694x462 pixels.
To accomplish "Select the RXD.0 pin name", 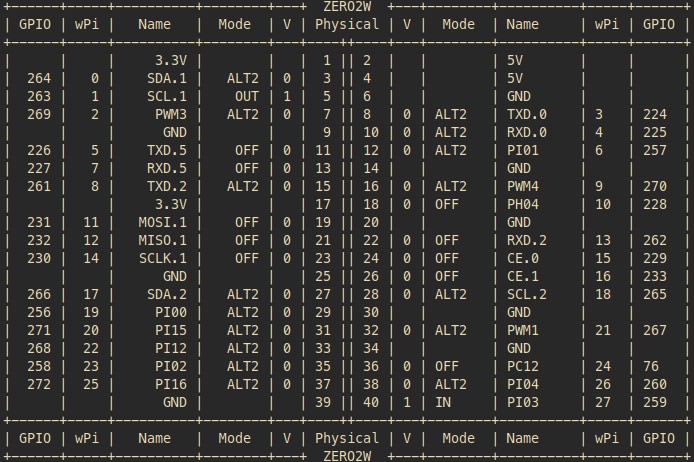I will [x=527, y=132].
